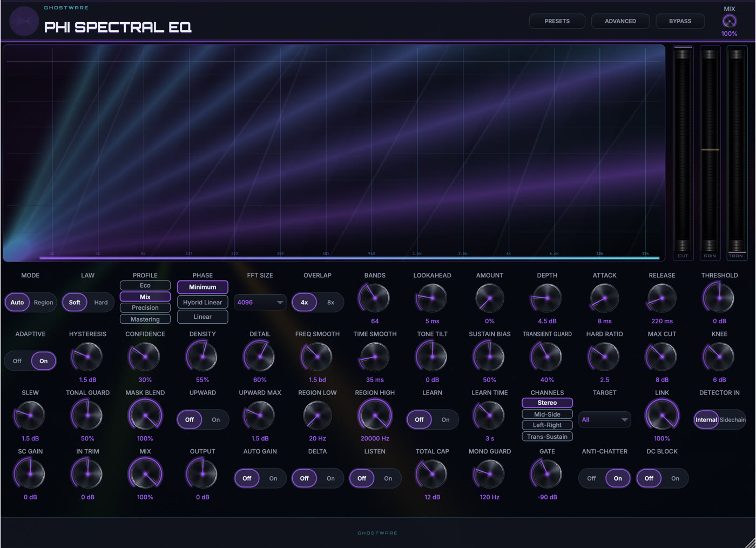This screenshot has height=548, width=756.
Task: Choose Soft law
Action: pyautogui.click(x=75, y=303)
